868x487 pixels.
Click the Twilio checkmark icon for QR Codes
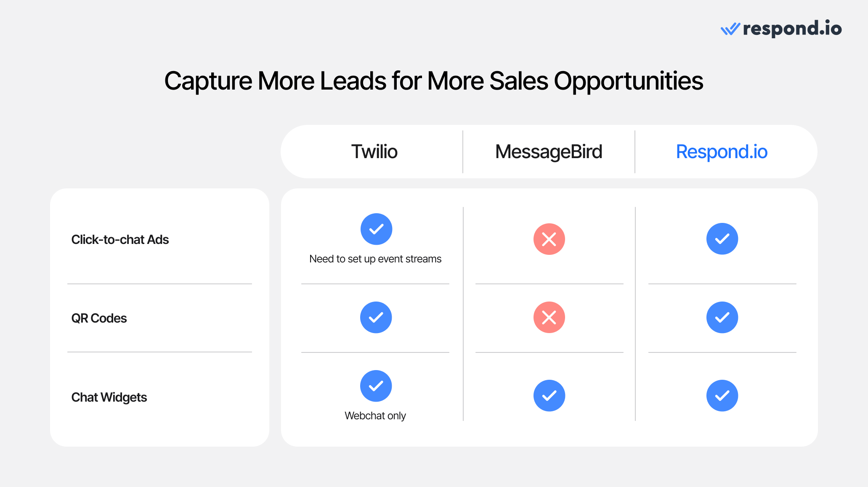click(x=376, y=317)
